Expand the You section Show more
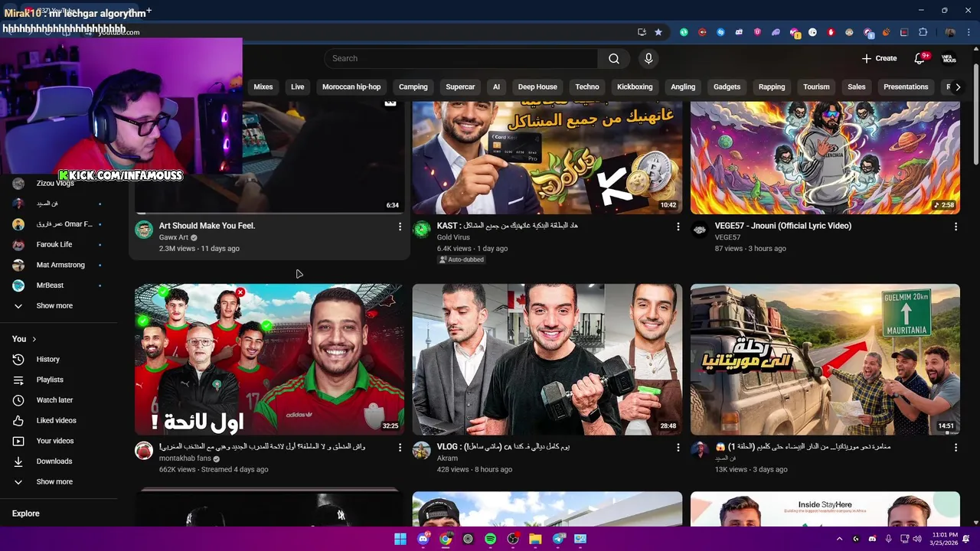 click(58, 481)
